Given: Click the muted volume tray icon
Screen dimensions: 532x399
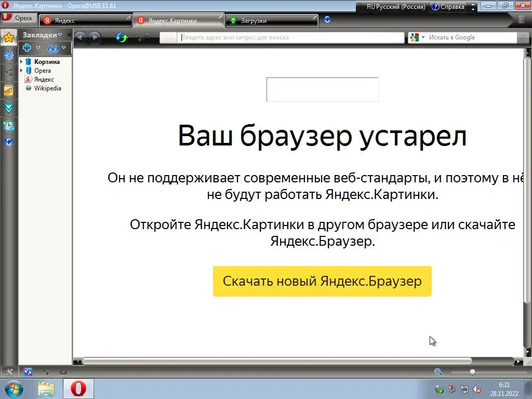Looking at the screenshot, I should click(477, 390).
